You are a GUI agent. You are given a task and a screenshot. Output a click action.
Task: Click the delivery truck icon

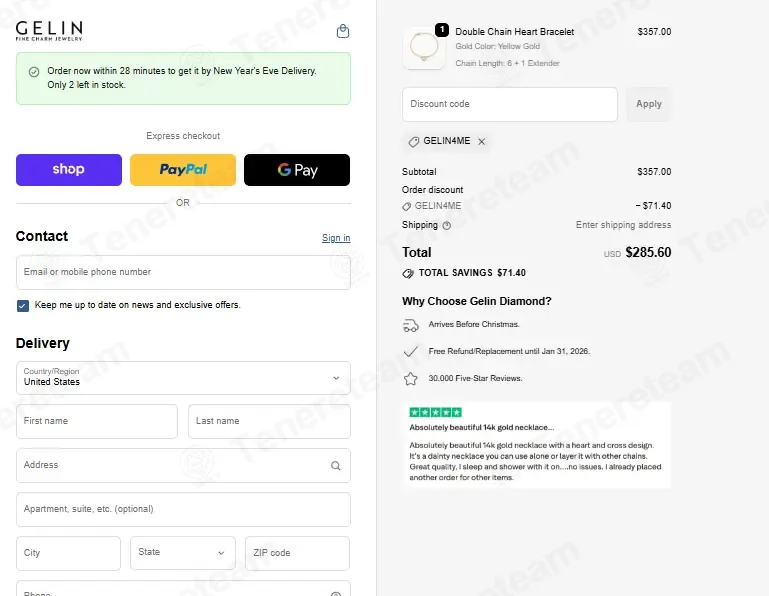coord(410,325)
